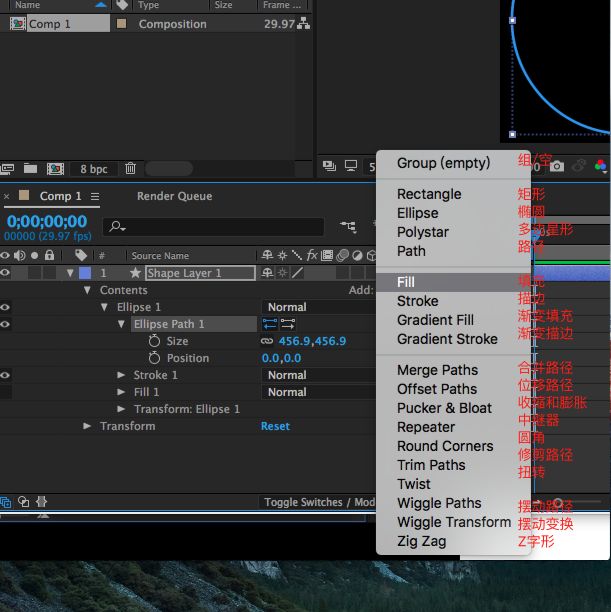Click the Toggle Switches / Modes button
The width and height of the screenshot is (611, 612).
tap(319, 502)
